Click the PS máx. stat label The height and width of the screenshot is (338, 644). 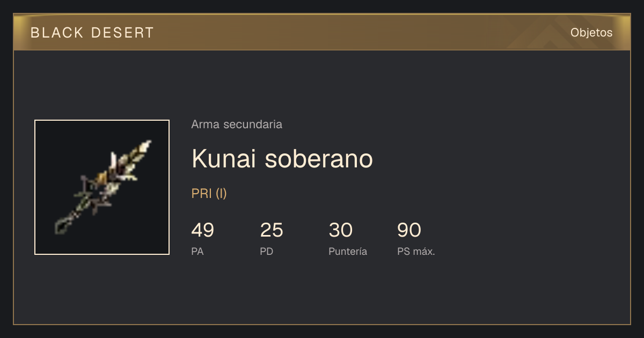(416, 252)
